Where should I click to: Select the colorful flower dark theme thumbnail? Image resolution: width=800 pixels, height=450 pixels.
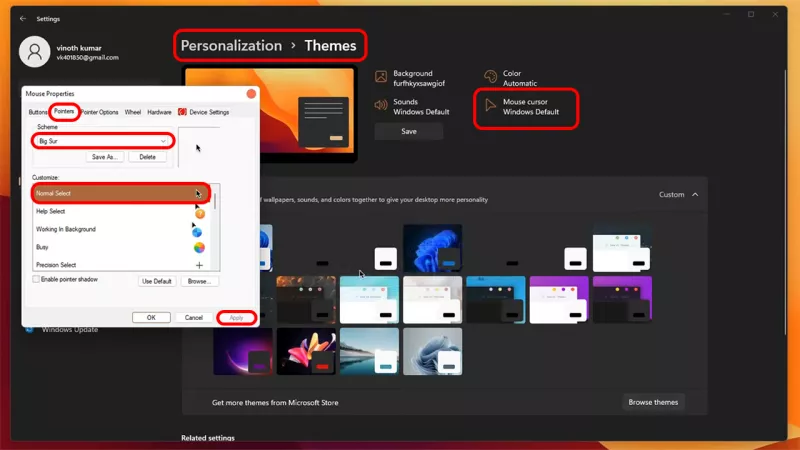pos(306,351)
